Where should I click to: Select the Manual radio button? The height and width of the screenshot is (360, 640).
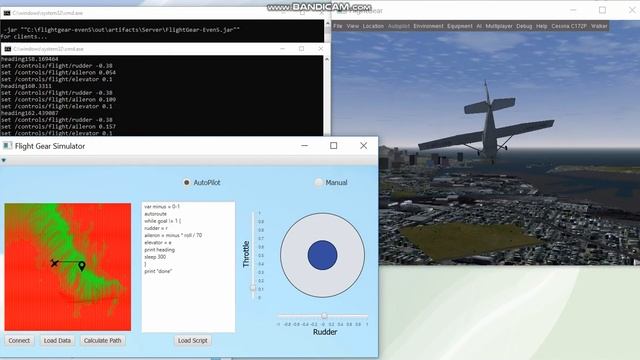[318, 182]
